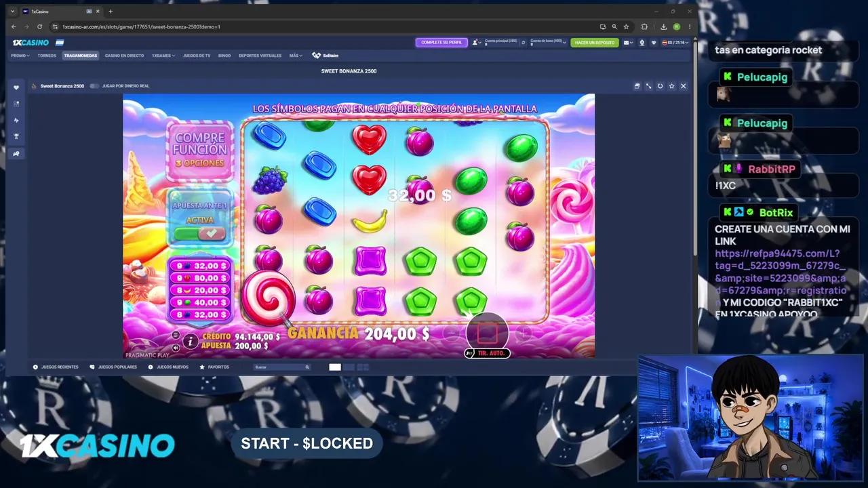Image resolution: width=868 pixels, height=488 pixels.
Task: Open game in separate window icon
Action: pyautogui.click(x=637, y=86)
